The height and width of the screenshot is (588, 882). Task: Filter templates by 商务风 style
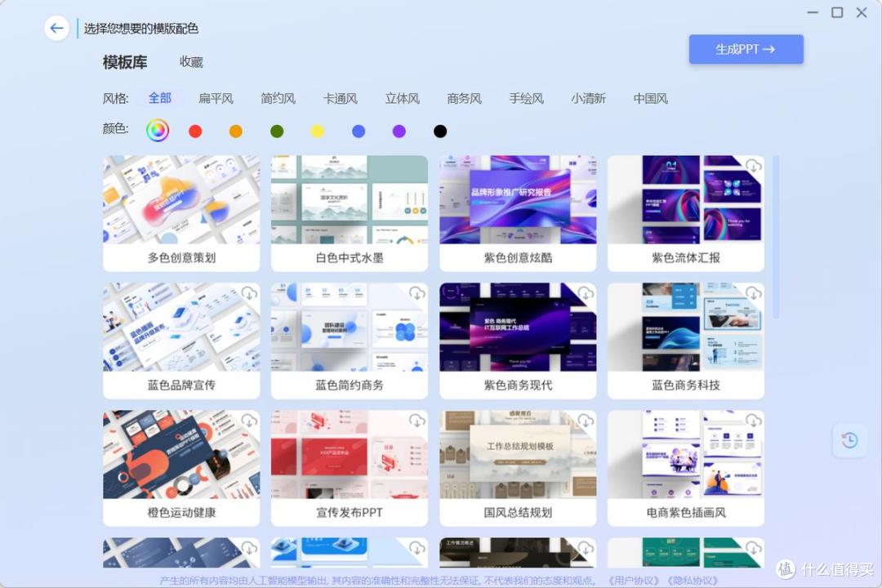(464, 99)
